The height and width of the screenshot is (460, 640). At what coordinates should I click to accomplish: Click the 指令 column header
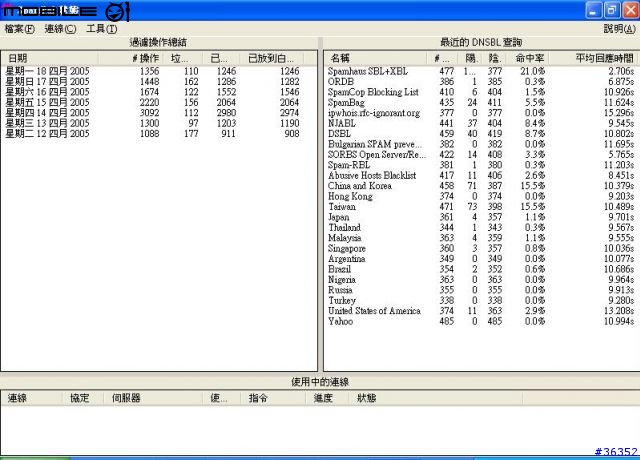tap(273, 398)
